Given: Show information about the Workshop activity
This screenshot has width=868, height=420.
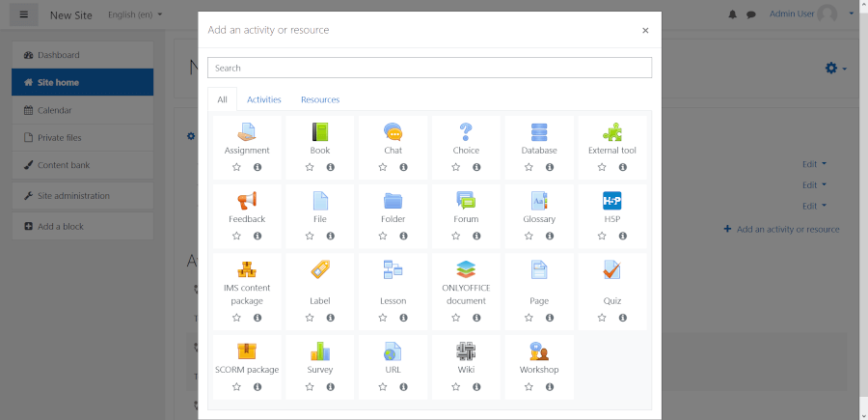Looking at the screenshot, I should (550, 387).
